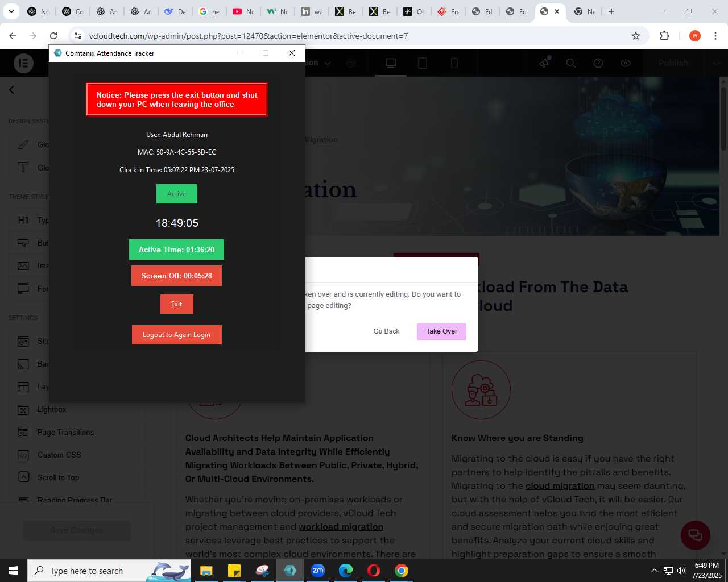The width and height of the screenshot is (728, 582).
Task: Switch to first X (Twitter) tab
Action: (x=346, y=11)
